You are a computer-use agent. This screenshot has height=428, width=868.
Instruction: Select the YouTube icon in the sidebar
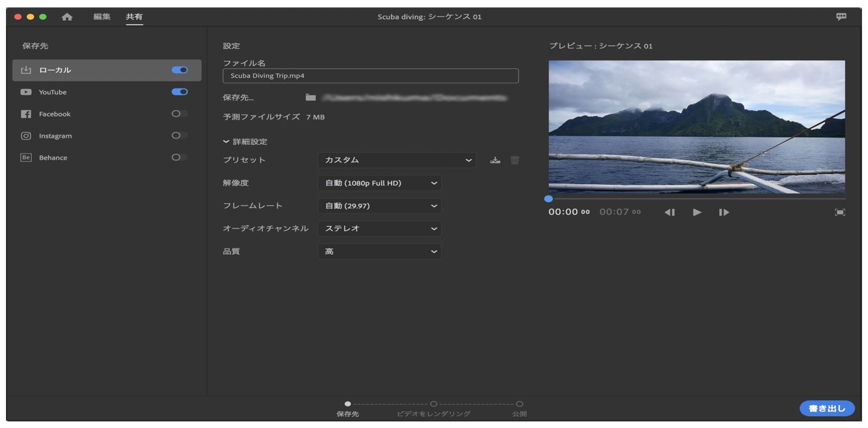(26, 92)
